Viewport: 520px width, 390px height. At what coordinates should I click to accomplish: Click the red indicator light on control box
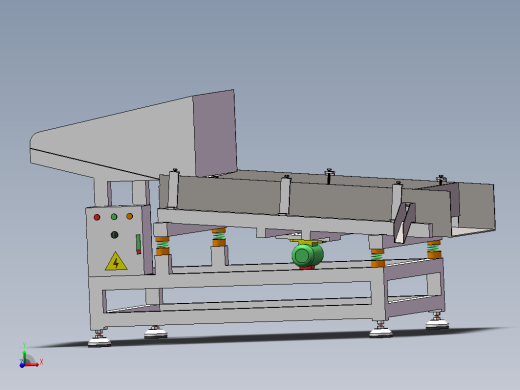point(97,217)
